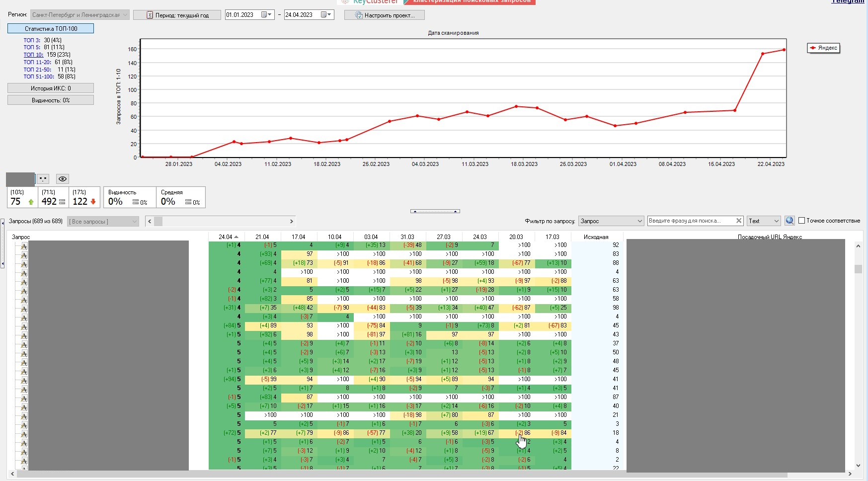
Task: Clear the search phrase with X icon
Action: [739, 221]
